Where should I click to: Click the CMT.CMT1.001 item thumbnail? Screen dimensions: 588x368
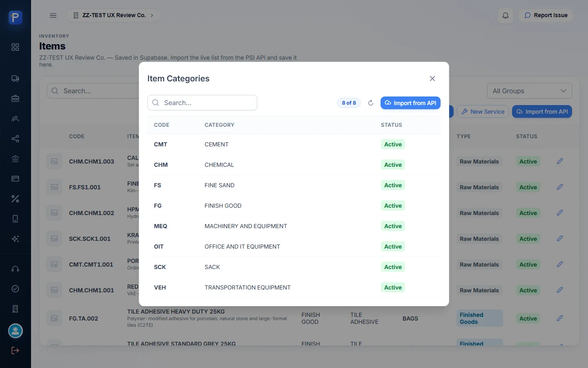coord(54,264)
